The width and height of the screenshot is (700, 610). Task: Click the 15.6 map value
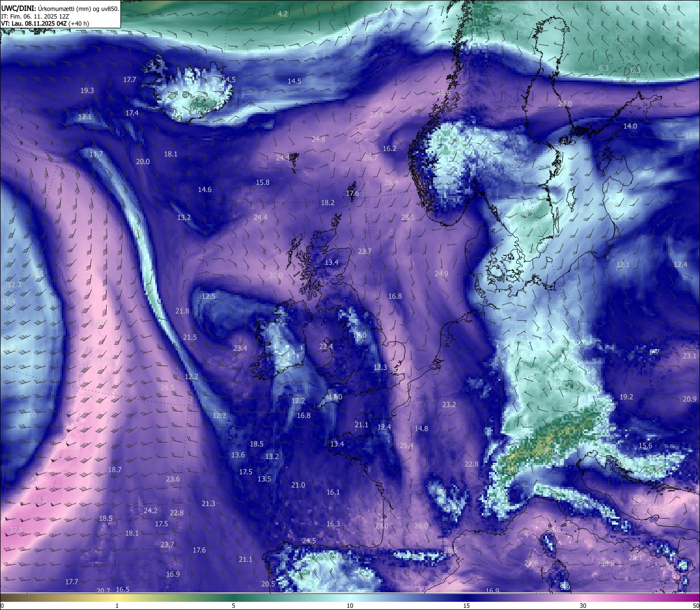pyautogui.click(x=645, y=445)
